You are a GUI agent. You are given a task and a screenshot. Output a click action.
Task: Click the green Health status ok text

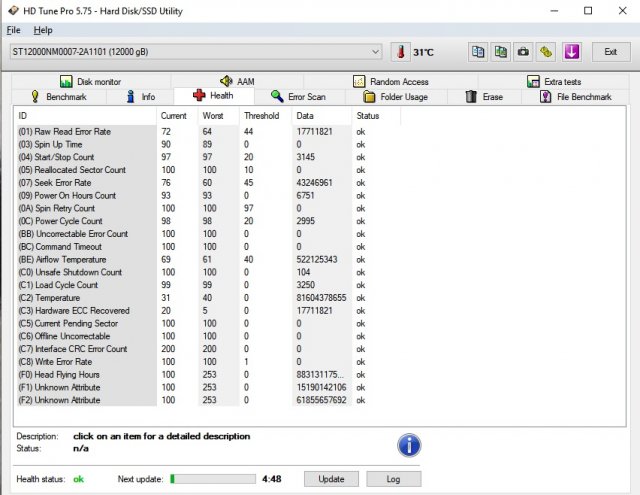[78, 479]
